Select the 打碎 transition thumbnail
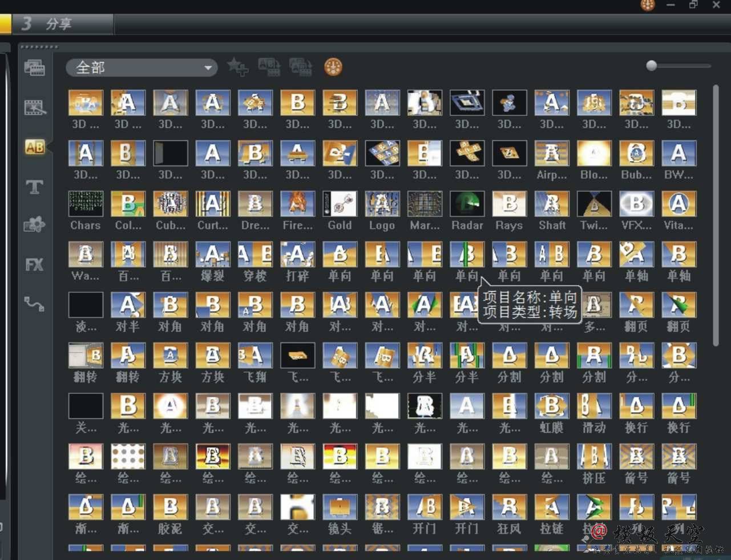This screenshot has height=560, width=731. [297, 255]
